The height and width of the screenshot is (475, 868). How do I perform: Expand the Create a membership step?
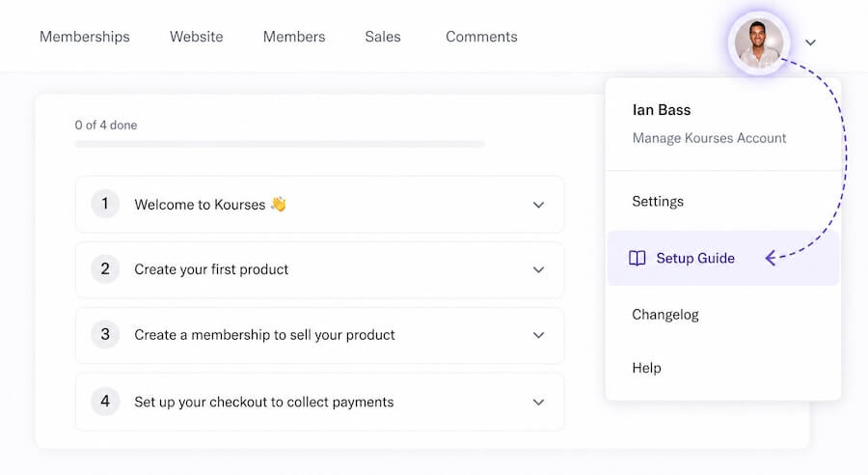538,335
